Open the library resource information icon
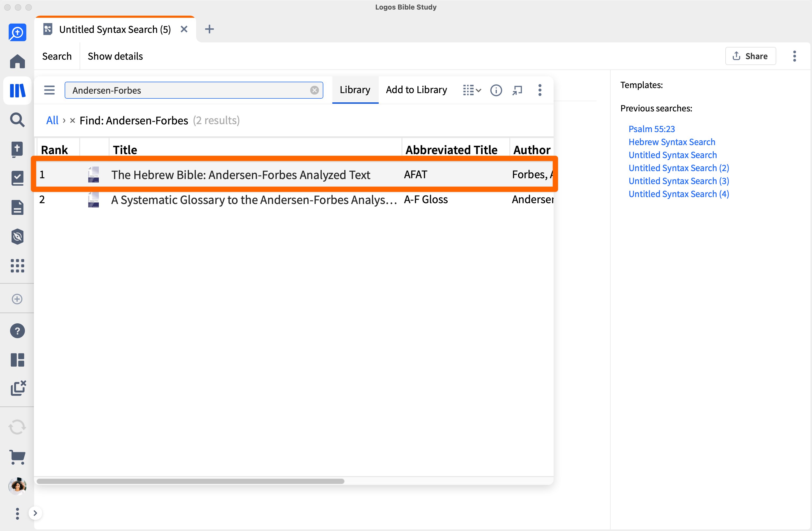Viewport: 812px width, 531px height. click(496, 90)
